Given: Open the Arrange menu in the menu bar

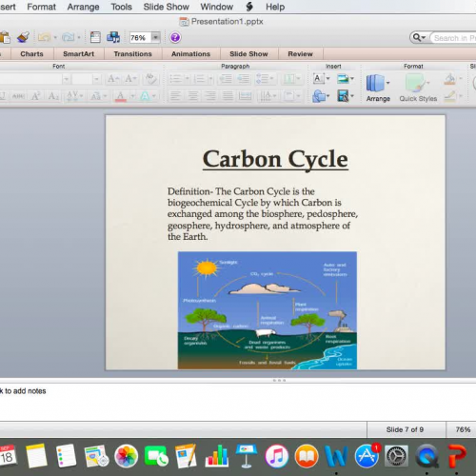Looking at the screenshot, I should [x=83, y=7].
